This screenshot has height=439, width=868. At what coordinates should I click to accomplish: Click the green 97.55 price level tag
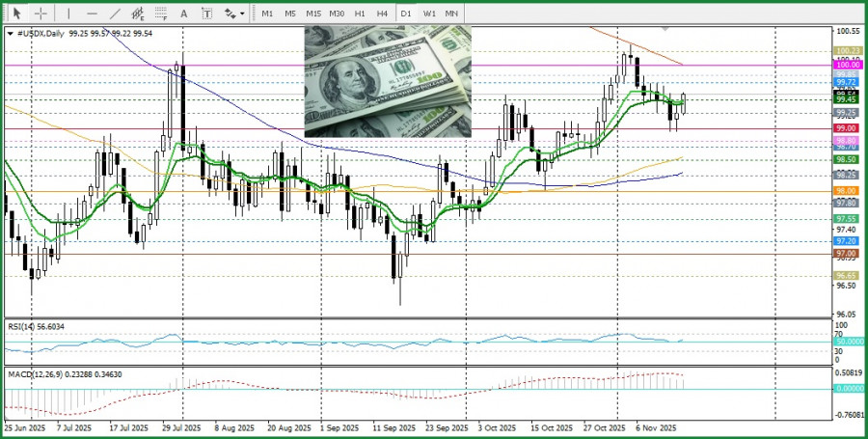point(847,219)
